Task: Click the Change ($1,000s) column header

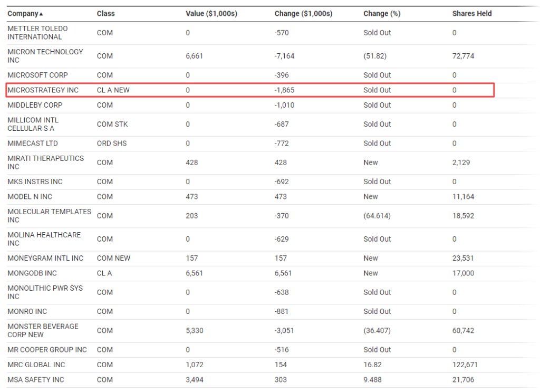Action: [x=303, y=14]
